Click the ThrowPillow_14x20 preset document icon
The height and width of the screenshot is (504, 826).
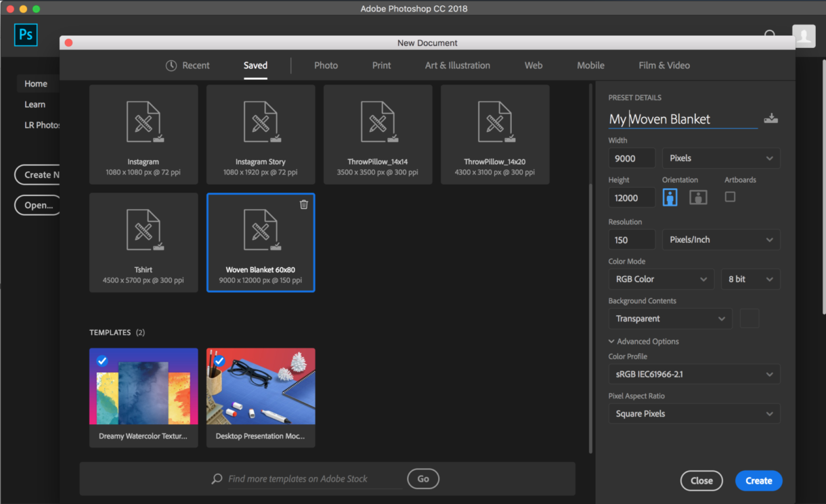495,122
